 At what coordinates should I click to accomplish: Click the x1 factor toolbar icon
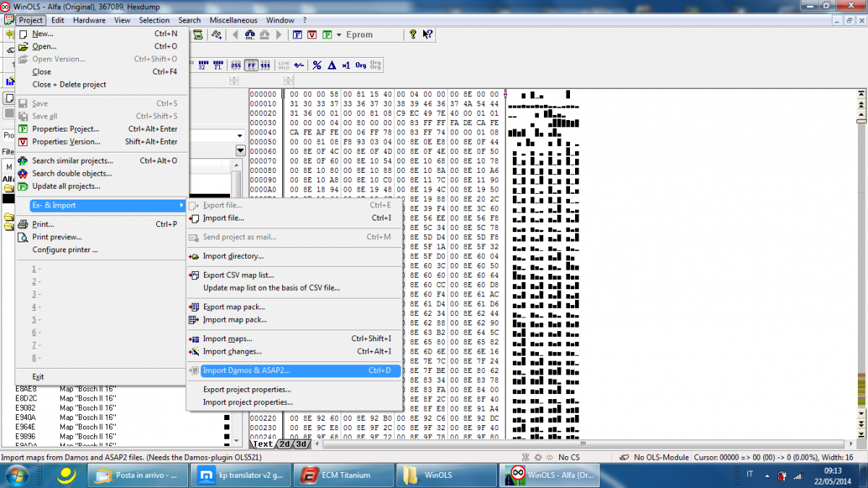coord(346,65)
